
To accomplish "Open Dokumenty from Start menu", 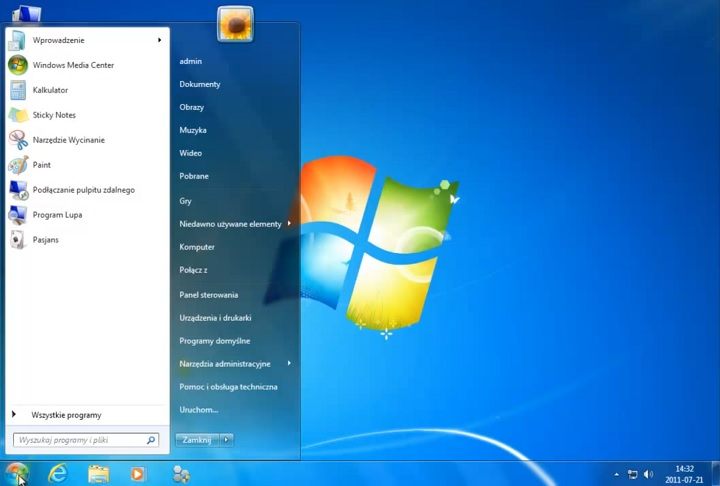I will pyautogui.click(x=200, y=84).
